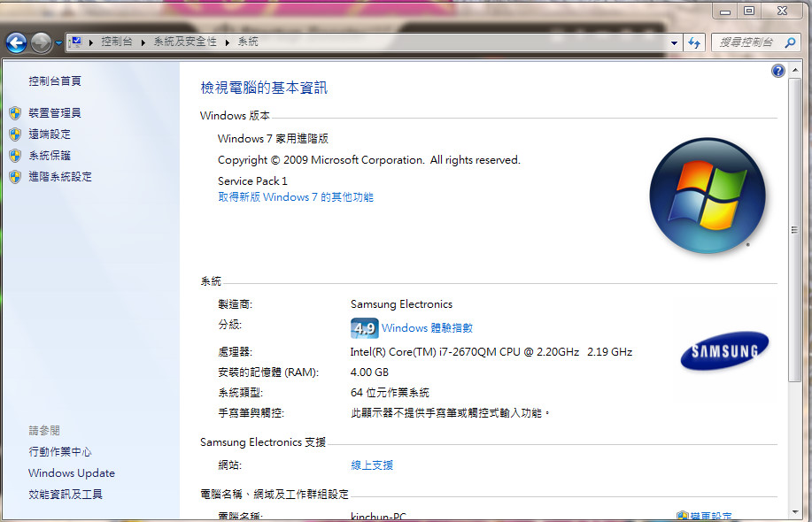Select 控制台 in the address breadcrumb
The height and width of the screenshot is (522, 812).
click(x=117, y=42)
